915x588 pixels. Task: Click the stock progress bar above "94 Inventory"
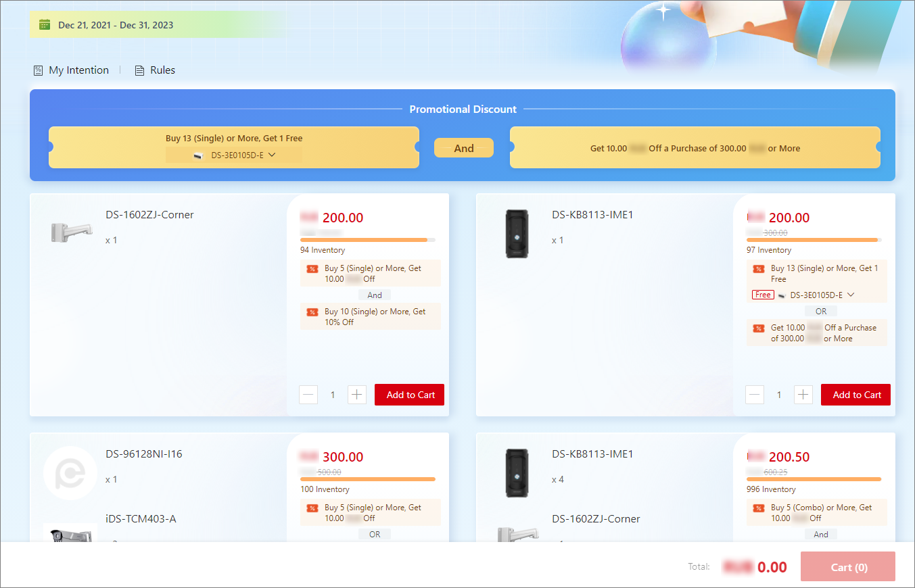click(368, 240)
